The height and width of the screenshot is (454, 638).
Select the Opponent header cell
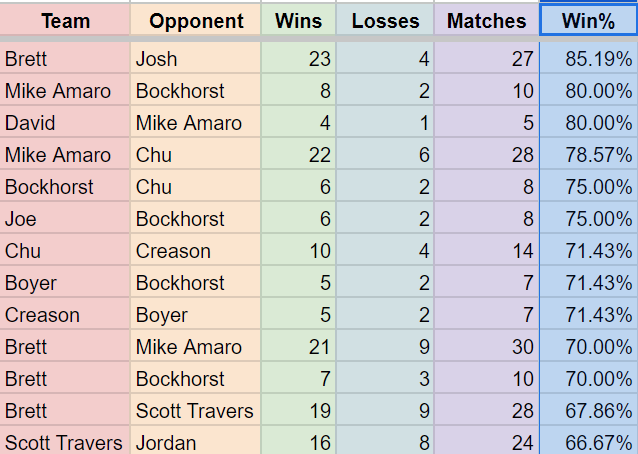coord(196,20)
